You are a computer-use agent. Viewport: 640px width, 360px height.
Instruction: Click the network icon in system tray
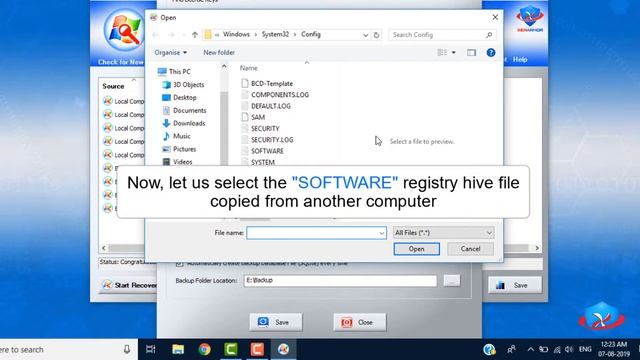(557, 349)
